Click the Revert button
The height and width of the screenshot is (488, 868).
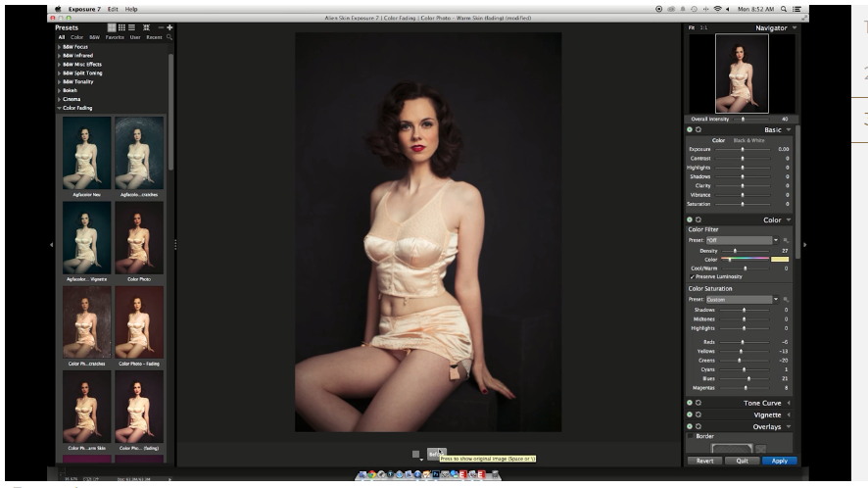[704, 461]
